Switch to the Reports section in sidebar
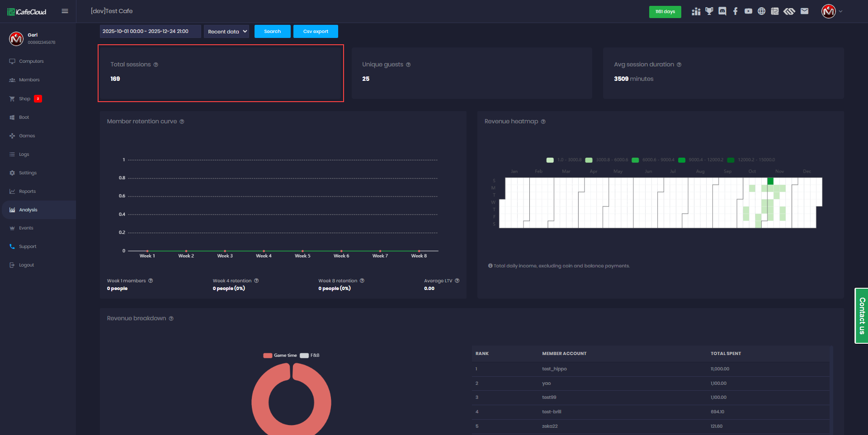Viewport: 868px width, 435px height. tap(28, 191)
